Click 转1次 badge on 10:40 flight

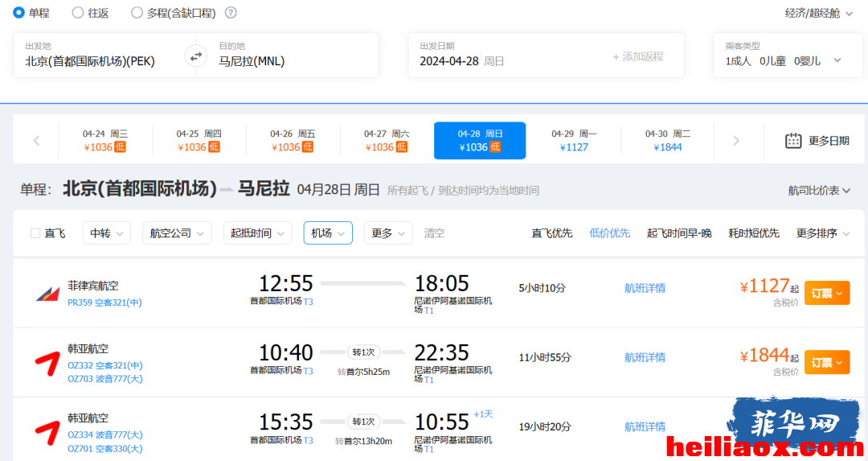(x=364, y=352)
